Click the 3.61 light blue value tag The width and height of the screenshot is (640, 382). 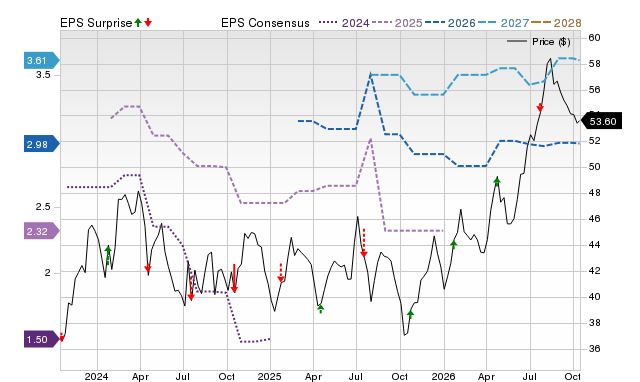point(42,61)
